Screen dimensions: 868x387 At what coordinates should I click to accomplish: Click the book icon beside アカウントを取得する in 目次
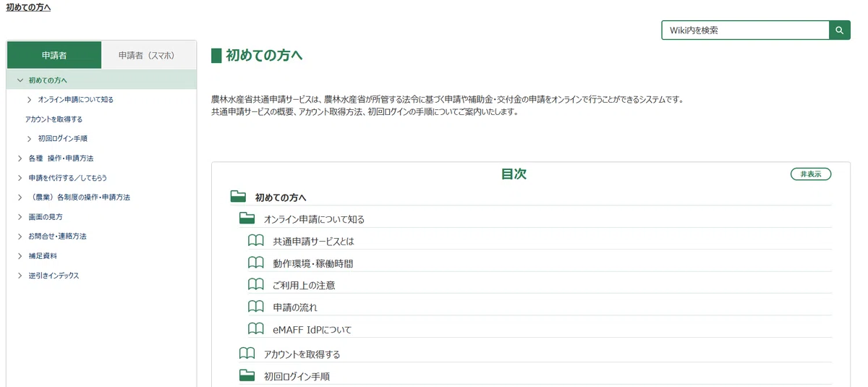(x=247, y=353)
